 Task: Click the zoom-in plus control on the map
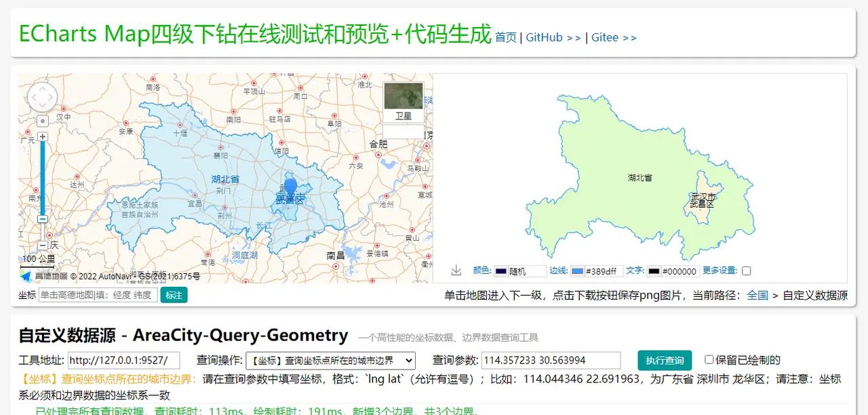pos(43,136)
